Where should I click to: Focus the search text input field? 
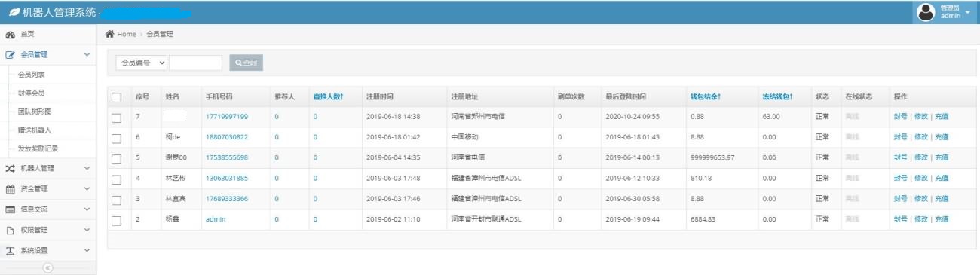coord(196,63)
